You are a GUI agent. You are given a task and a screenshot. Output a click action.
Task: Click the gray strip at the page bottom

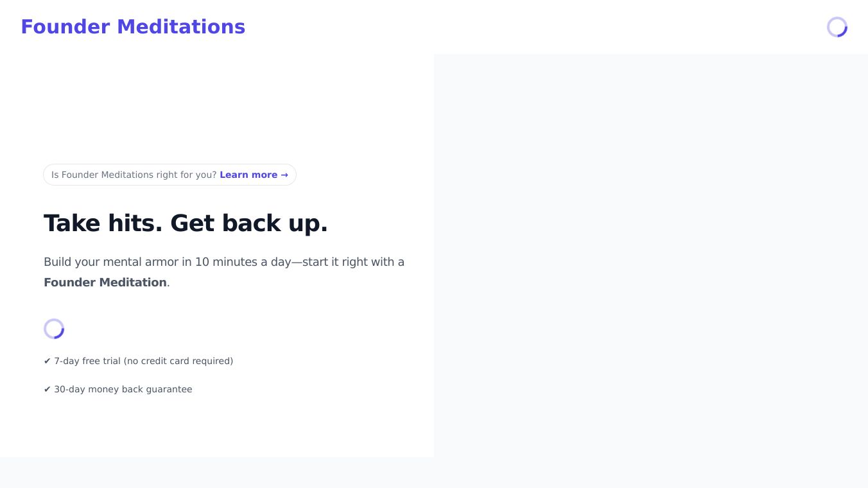coord(434,473)
